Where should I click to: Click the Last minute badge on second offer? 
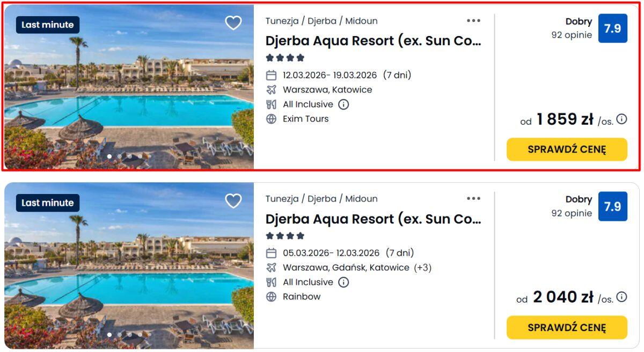[48, 203]
